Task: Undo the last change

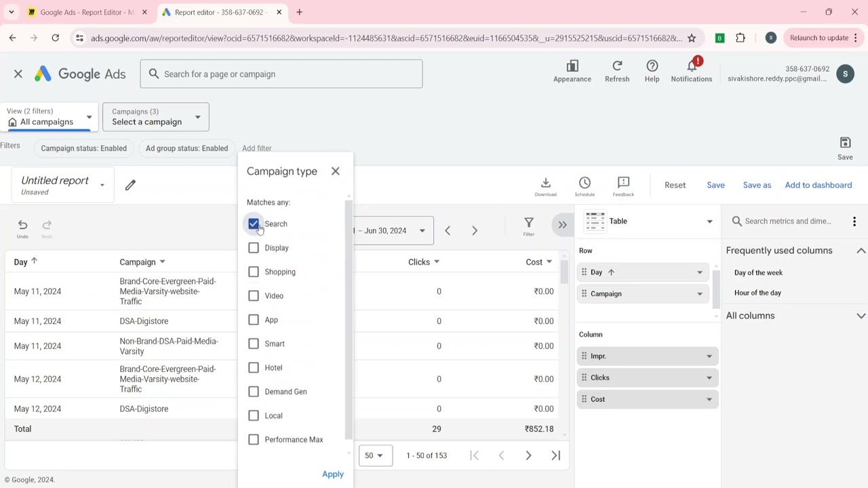Action: click(x=22, y=228)
